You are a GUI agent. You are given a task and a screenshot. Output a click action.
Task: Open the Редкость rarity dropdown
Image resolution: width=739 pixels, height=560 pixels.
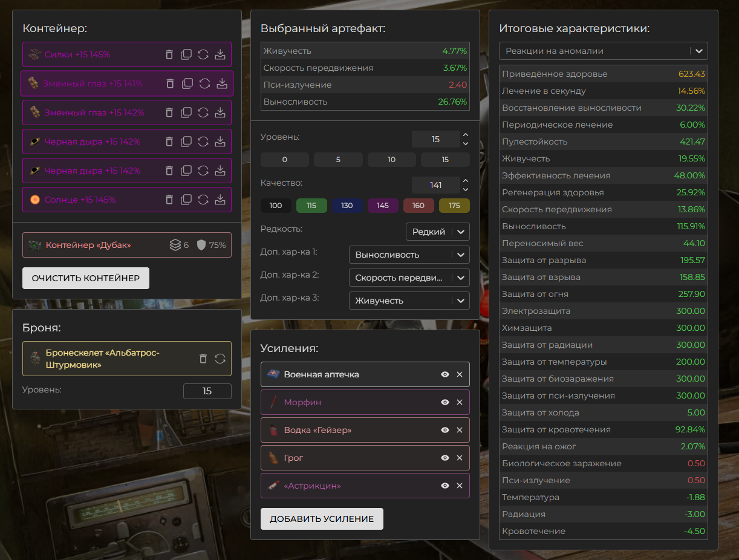point(437,232)
